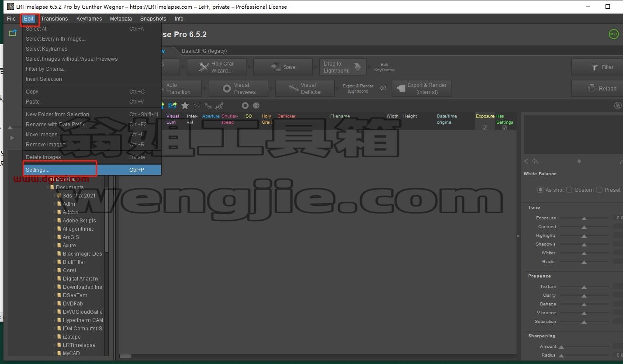
Task: Click the double-diamond toolbar icon
Action: pos(256,105)
